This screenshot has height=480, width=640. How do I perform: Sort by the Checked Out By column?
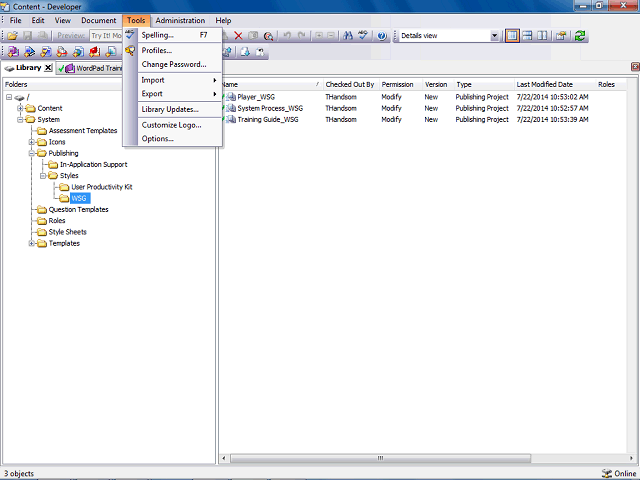tap(350, 84)
